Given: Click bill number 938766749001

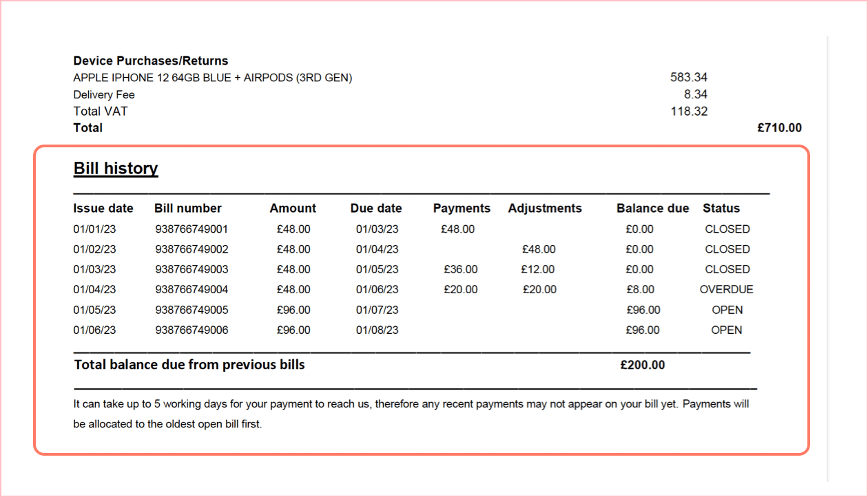Looking at the screenshot, I should point(192,229).
